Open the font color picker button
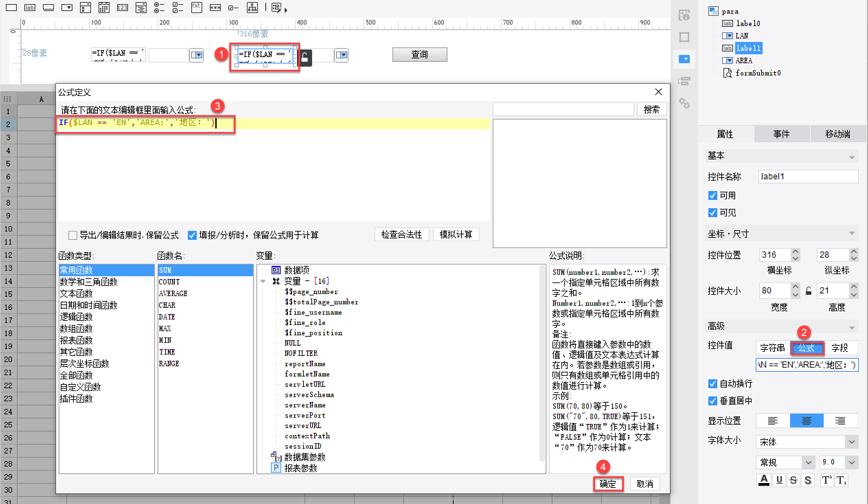The height and width of the screenshot is (504, 868). coord(764,480)
